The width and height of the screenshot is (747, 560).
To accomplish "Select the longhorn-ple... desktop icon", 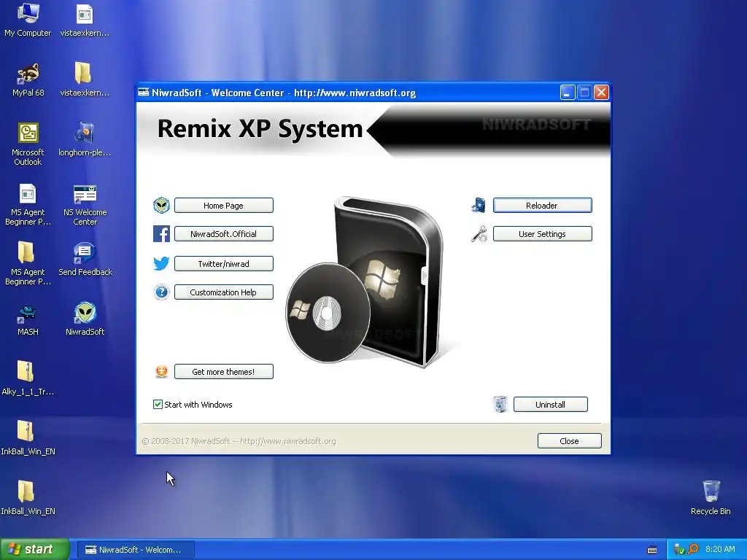I will 85,140.
